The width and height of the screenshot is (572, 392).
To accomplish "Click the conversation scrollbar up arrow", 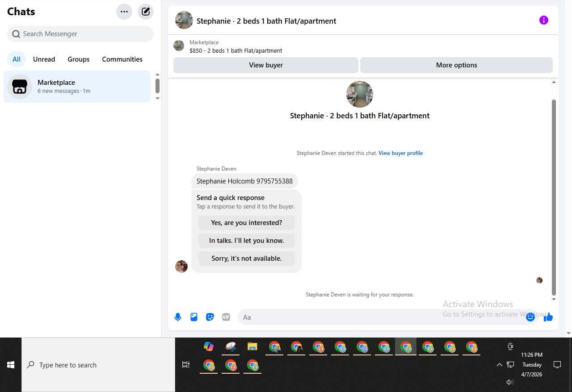I will point(554,82).
